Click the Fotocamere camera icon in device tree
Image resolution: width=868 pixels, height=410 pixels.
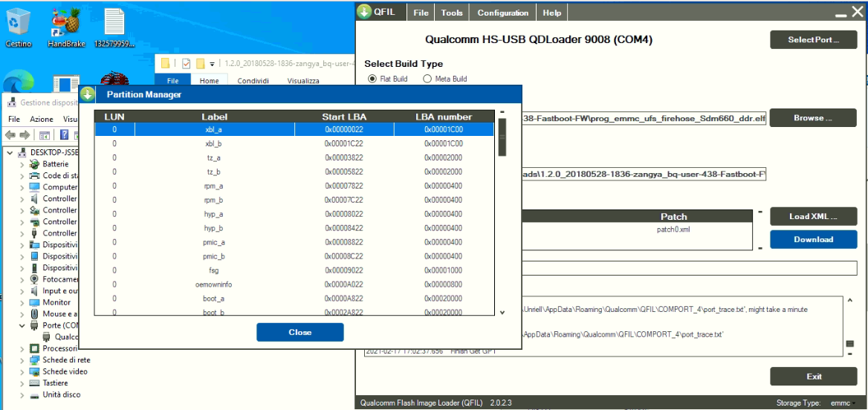34,279
